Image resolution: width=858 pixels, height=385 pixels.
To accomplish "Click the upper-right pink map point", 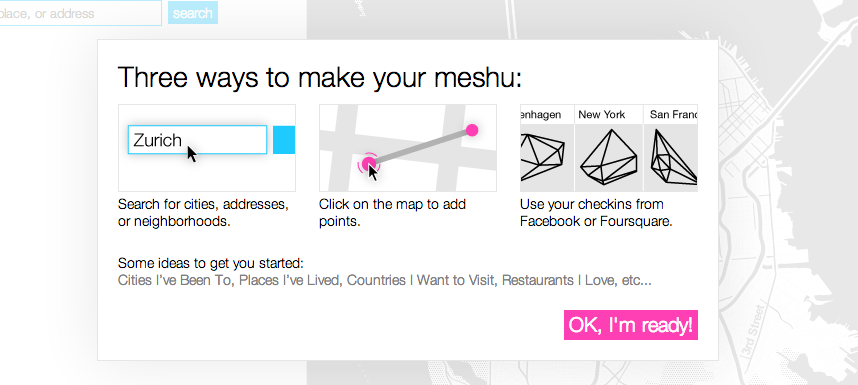I will tap(472, 130).
